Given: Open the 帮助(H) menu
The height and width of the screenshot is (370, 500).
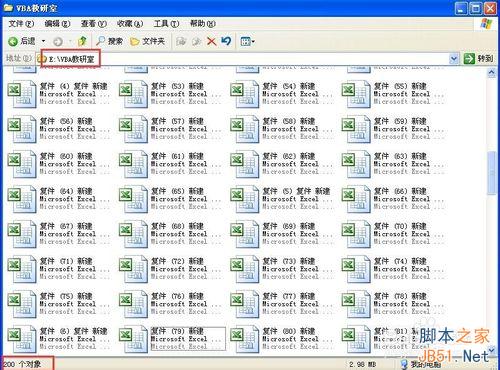Looking at the screenshot, I should pos(203,24).
